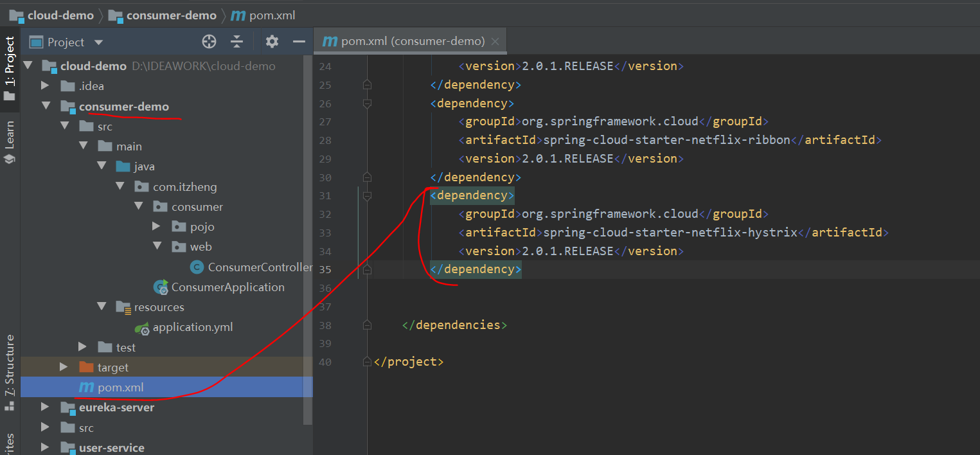Click the Collapse All icon in Project panel
This screenshot has width=980, height=455.
237,42
